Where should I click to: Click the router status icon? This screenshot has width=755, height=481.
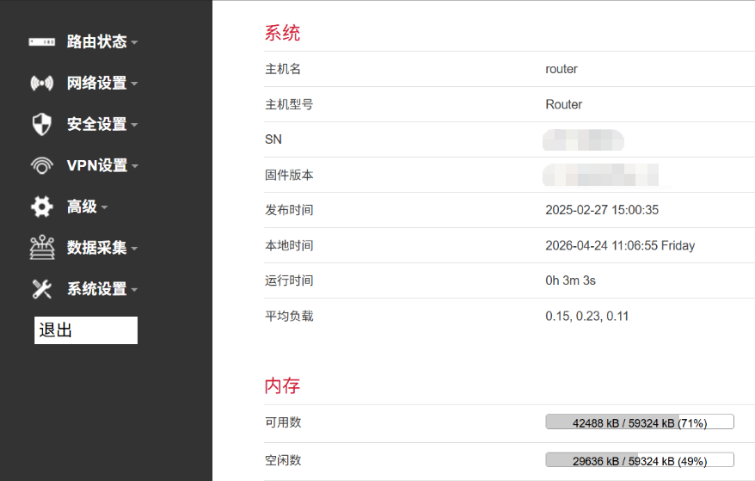click(x=41, y=42)
